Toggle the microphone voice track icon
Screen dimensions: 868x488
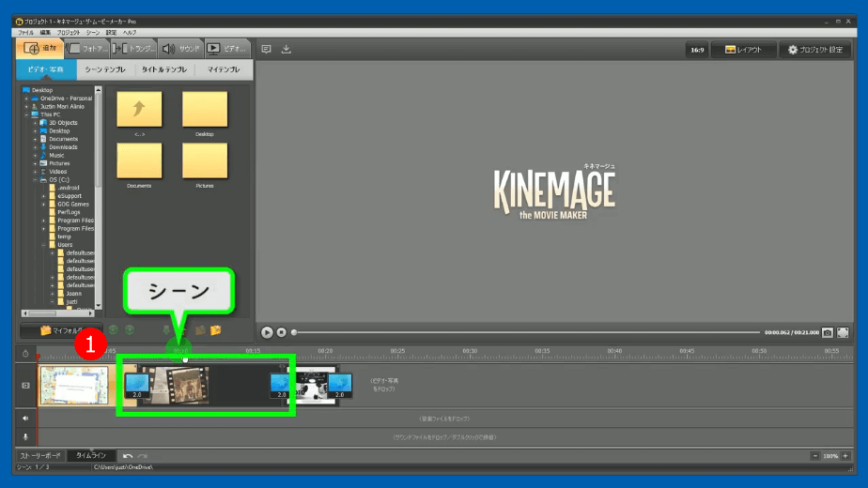(x=25, y=436)
